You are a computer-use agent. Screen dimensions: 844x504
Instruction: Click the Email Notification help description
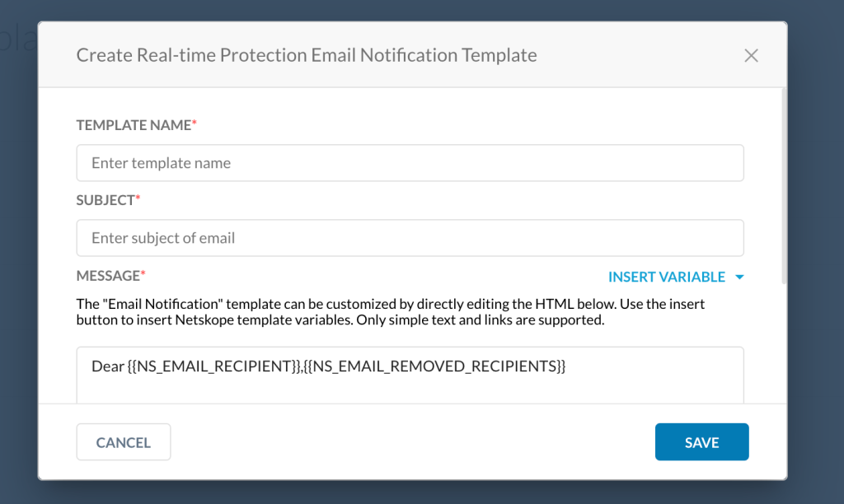coord(390,312)
